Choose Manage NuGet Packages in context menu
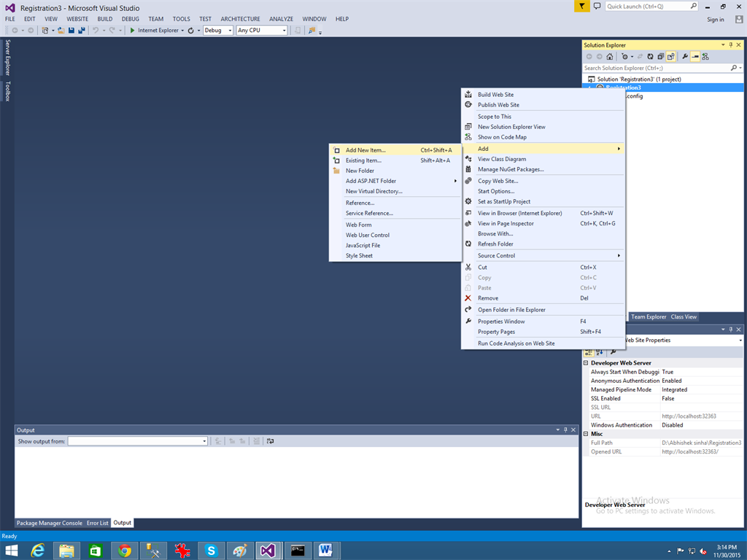This screenshot has height=560, width=747. tap(511, 169)
